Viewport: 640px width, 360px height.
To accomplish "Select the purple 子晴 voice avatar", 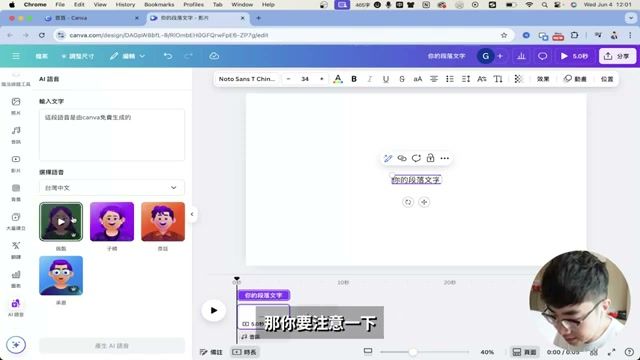I will point(112,222).
